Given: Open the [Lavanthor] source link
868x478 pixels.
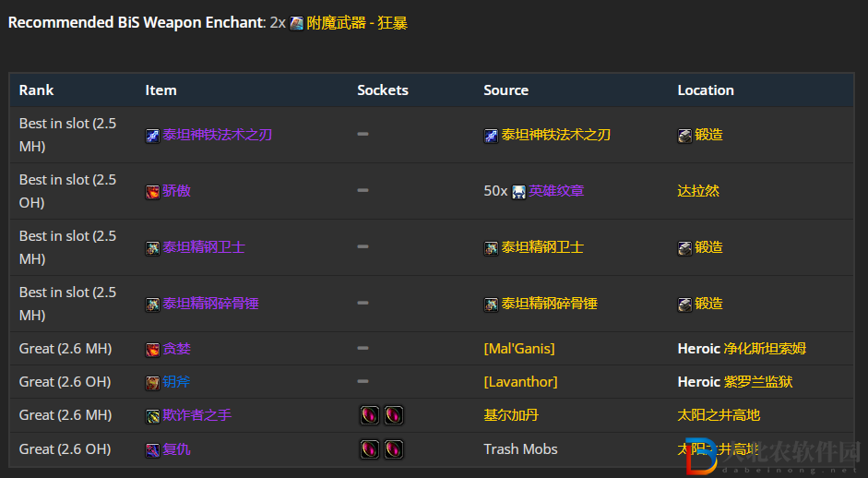Looking at the screenshot, I should (x=520, y=382).
